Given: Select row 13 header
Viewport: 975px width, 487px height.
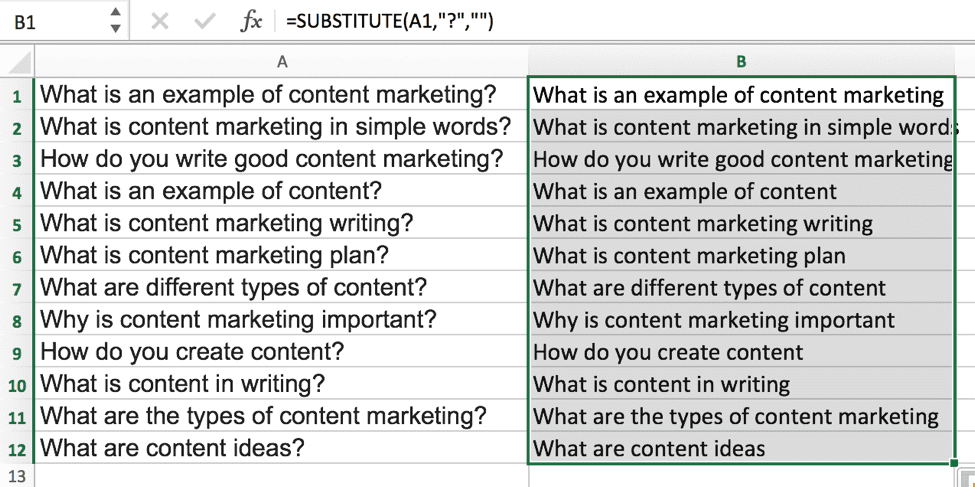Looking at the screenshot, I should point(17,477).
